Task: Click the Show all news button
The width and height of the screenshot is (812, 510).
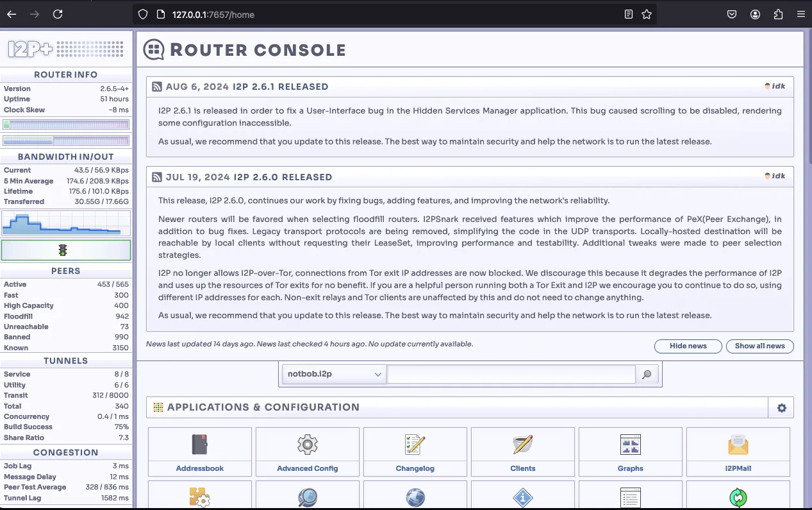Action: click(759, 346)
